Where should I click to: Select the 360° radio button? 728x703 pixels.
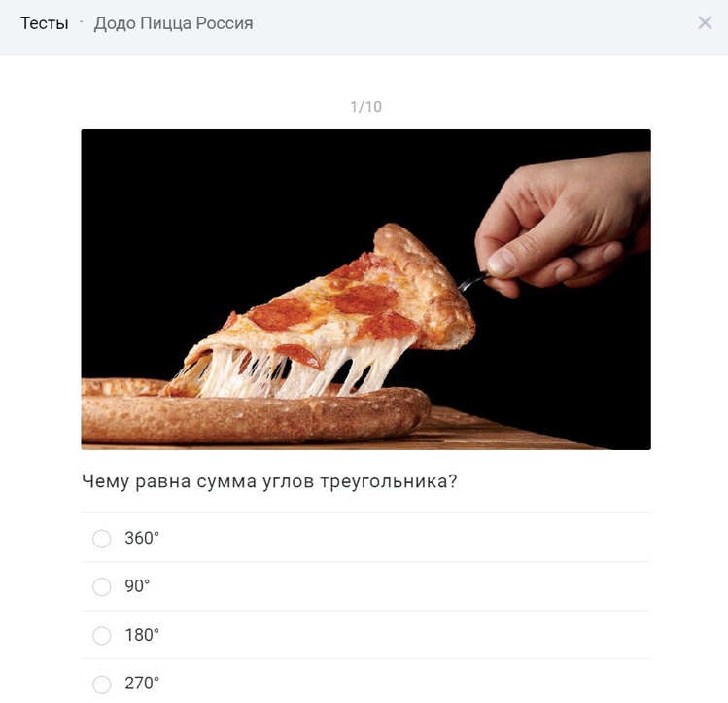click(102, 539)
